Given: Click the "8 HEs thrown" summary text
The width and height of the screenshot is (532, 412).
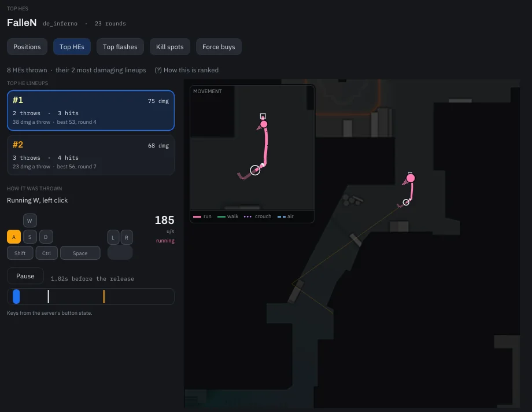Looking at the screenshot, I should 27,70.
